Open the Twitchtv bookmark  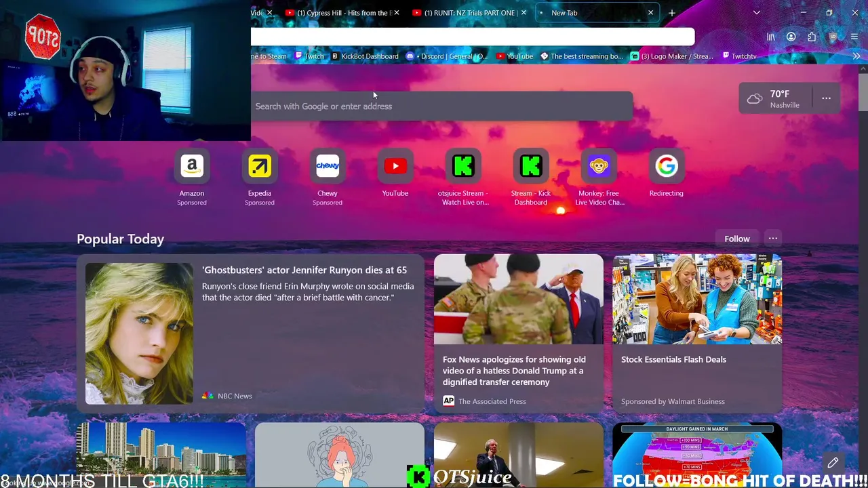[x=739, y=56]
